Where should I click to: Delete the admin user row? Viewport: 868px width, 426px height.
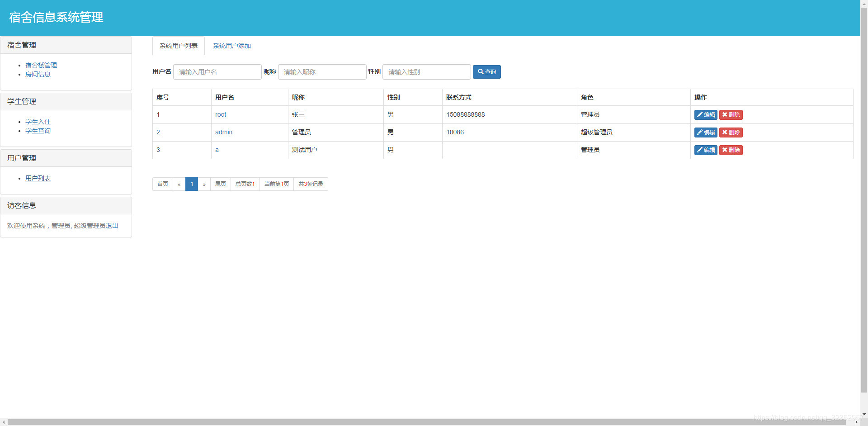731,133
